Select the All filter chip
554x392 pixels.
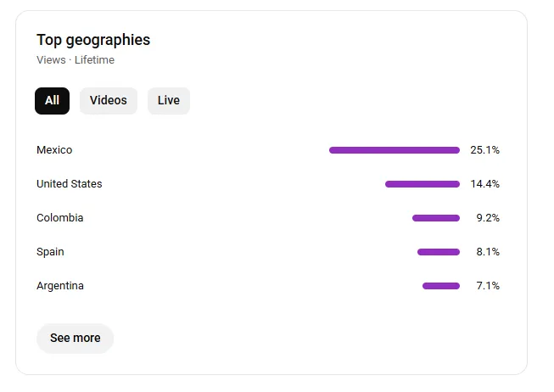click(x=52, y=101)
